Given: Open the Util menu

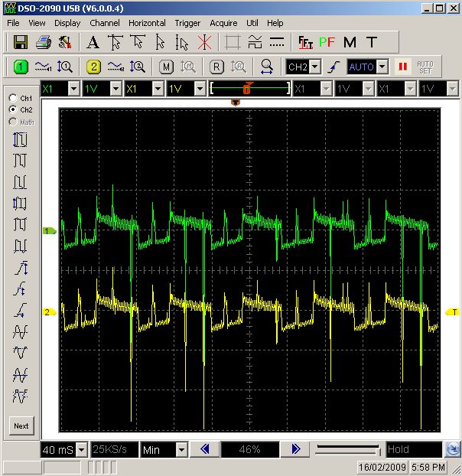Looking at the screenshot, I should [252, 23].
